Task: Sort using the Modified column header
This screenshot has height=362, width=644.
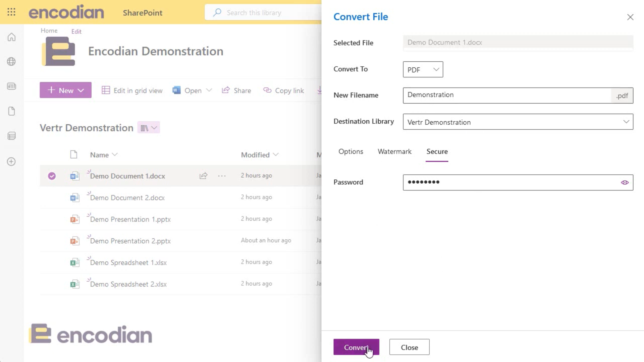Action: (260, 155)
